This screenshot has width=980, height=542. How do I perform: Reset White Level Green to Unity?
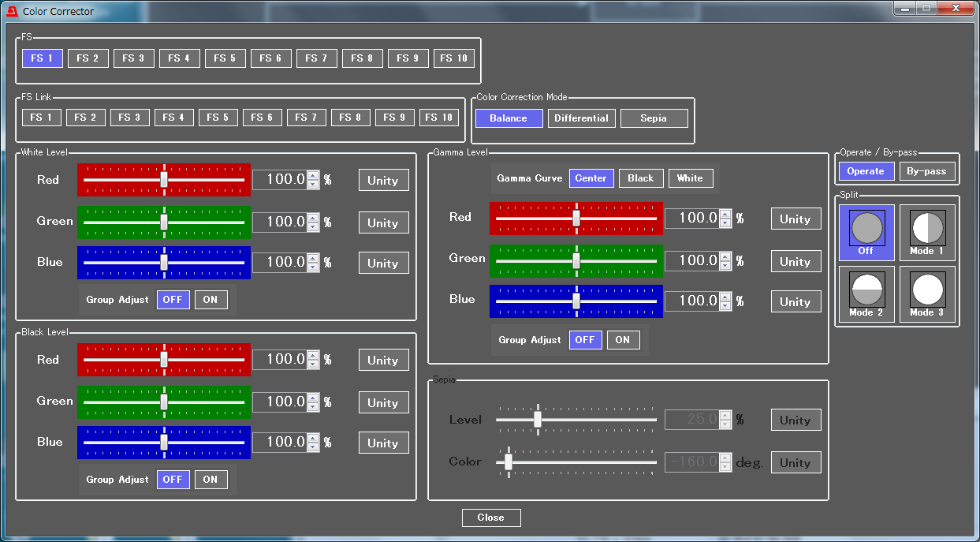click(x=383, y=222)
